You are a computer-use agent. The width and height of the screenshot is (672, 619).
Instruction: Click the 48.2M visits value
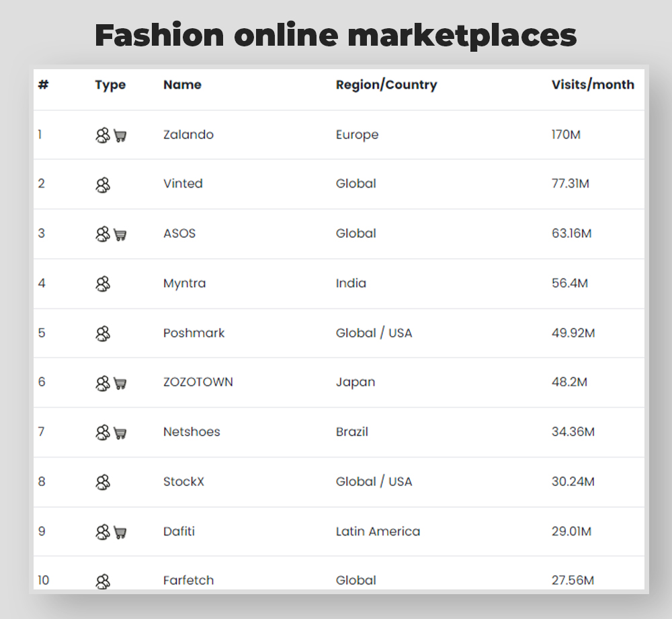point(569,382)
